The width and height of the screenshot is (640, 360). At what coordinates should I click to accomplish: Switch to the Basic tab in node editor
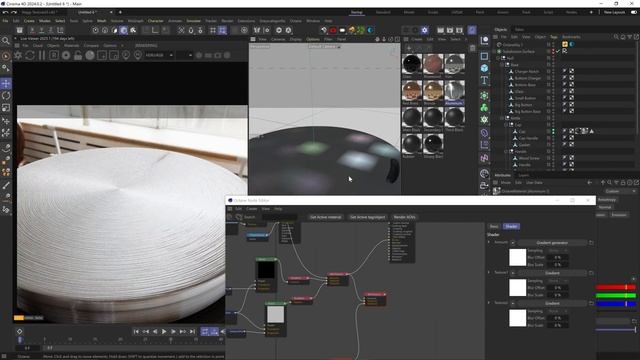(494, 227)
